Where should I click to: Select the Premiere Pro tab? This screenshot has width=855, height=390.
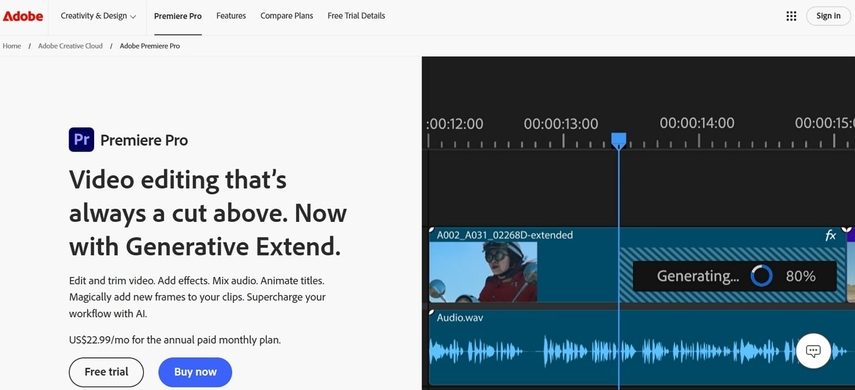pos(178,16)
